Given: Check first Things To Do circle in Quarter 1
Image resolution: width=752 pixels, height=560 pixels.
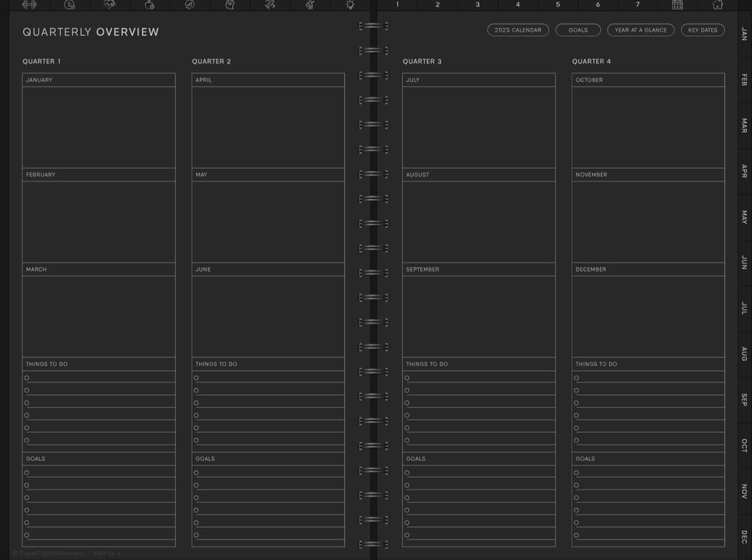Looking at the screenshot, I should 27,378.
